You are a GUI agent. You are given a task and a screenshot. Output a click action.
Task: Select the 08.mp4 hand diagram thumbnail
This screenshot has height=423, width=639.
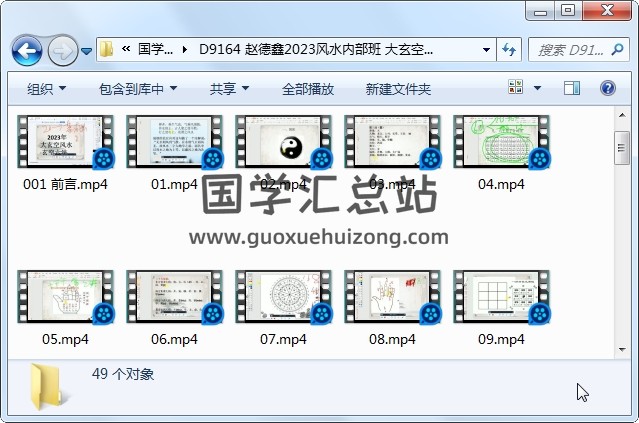tap(392, 297)
